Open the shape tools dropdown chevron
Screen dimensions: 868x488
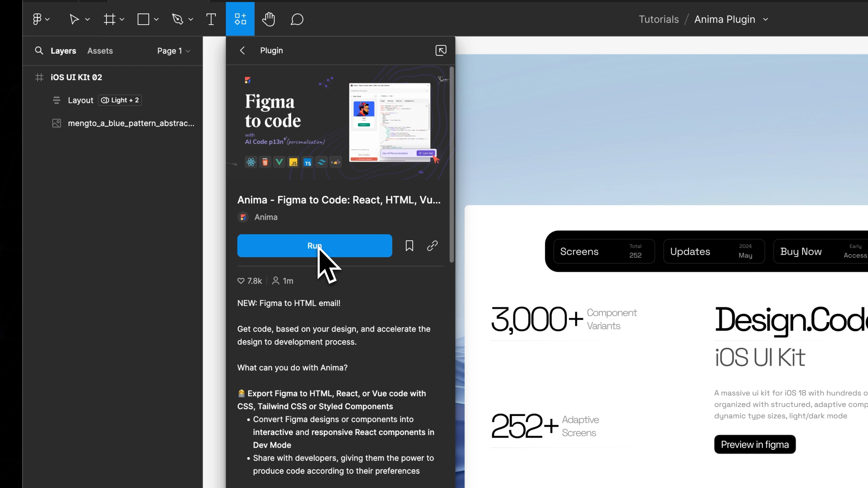click(x=156, y=19)
